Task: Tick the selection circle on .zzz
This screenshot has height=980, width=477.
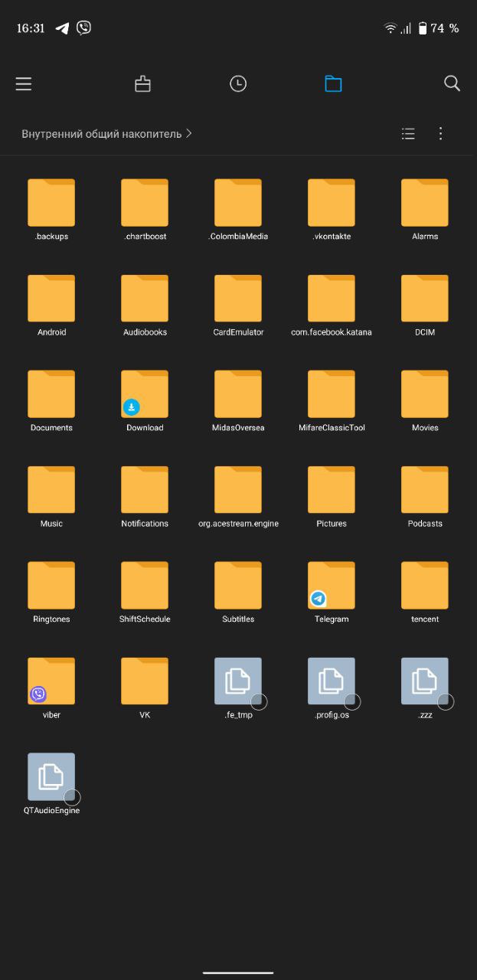Action: pos(446,701)
